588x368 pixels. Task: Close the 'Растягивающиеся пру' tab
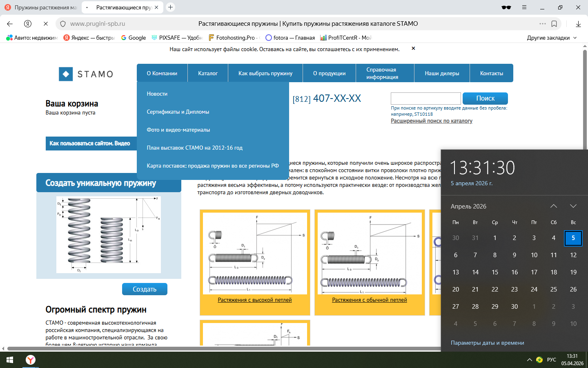click(156, 7)
